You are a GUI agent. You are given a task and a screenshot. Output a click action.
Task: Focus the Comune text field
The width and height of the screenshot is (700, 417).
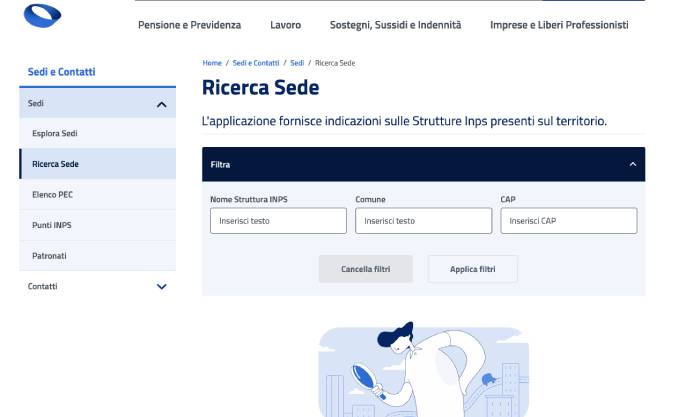tap(423, 221)
